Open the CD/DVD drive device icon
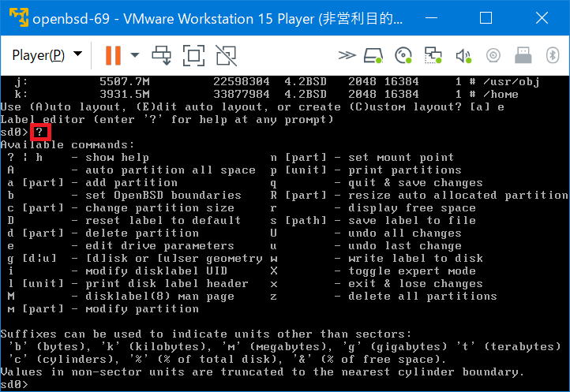This screenshot has width=570, height=392. click(403, 55)
